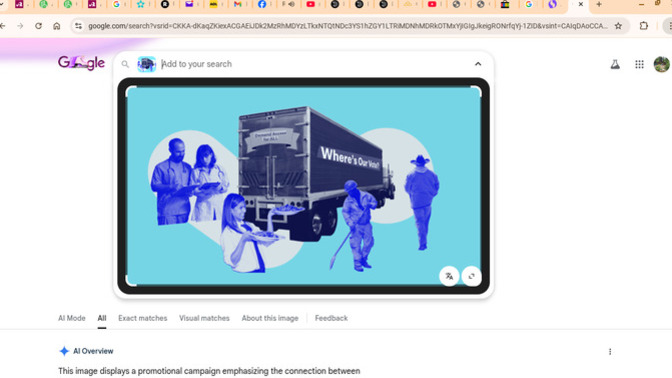This screenshot has width=672, height=378.
Task: Open the Visual matches tab
Action: [x=204, y=318]
